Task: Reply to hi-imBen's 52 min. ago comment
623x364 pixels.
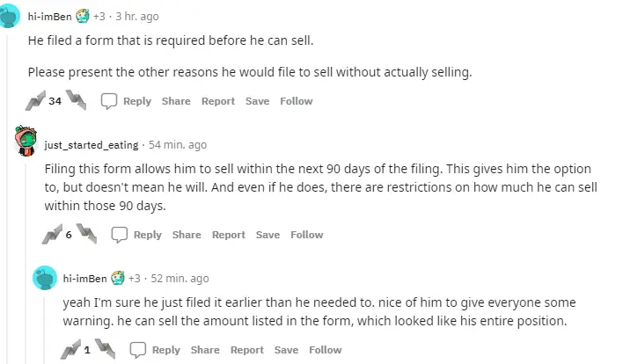Action: pos(155,350)
